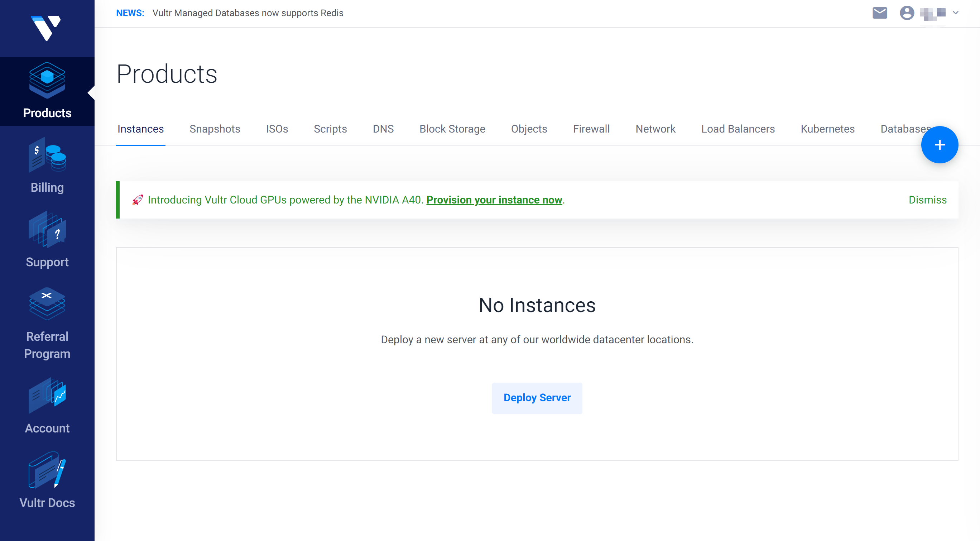The height and width of the screenshot is (541, 980).
Task: Switch to the Snapshots tab
Action: (x=215, y=129)
